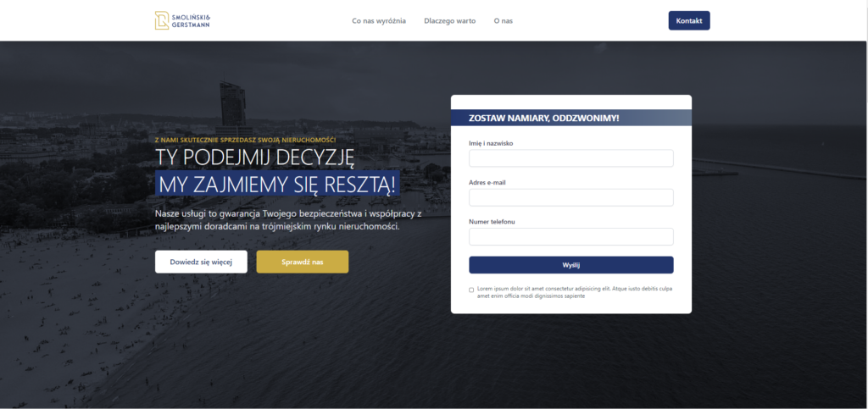Tick the consent checkbox below Wyślij
The height and width of the screenshot is (409, 868).
471,290
